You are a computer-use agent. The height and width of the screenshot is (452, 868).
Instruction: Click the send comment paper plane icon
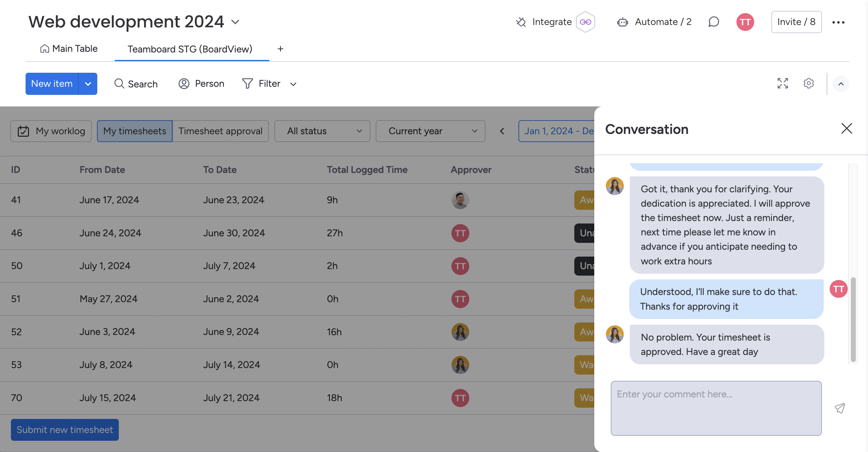pyautogui.click(x=839, y=408)
